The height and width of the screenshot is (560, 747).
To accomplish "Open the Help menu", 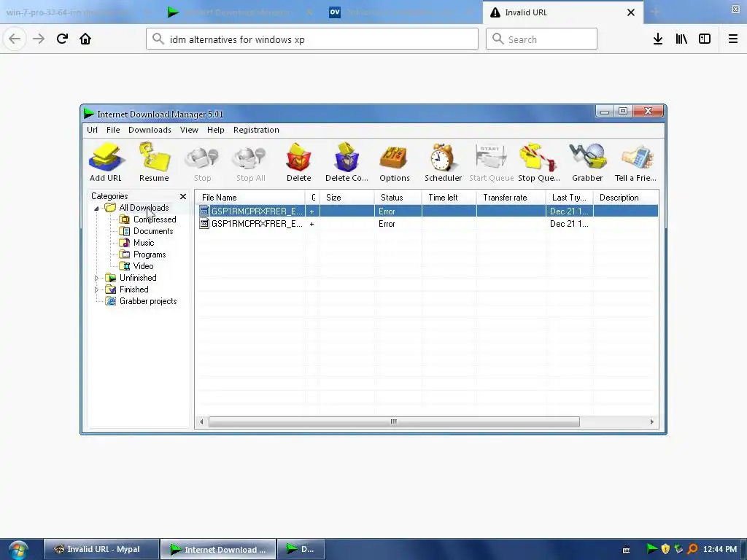I will 215,130.
